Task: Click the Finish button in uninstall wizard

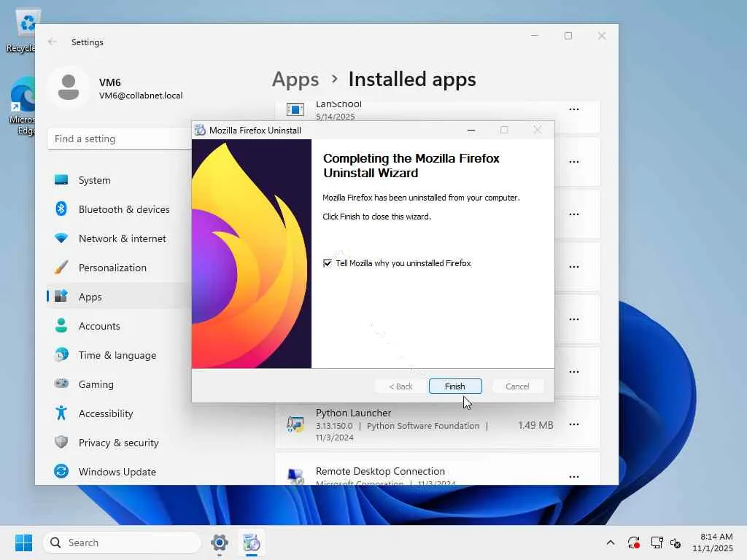Action: (x=455, y=386)
